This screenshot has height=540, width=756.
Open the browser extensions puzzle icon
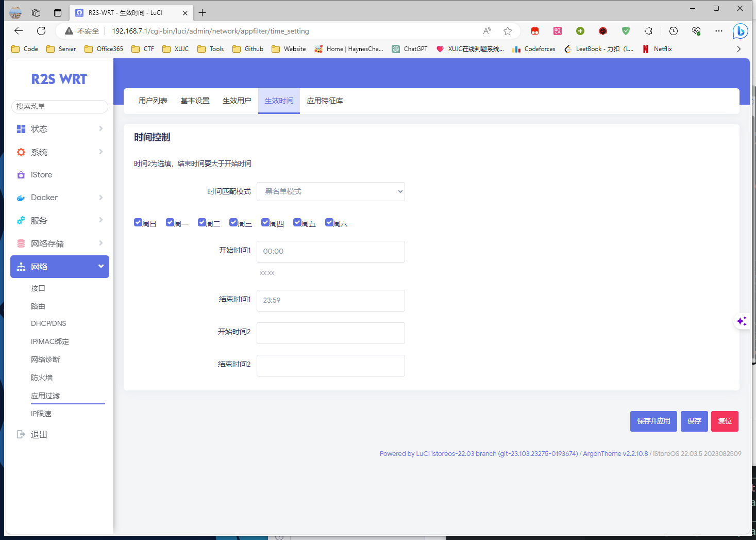(x=648, y=31)
